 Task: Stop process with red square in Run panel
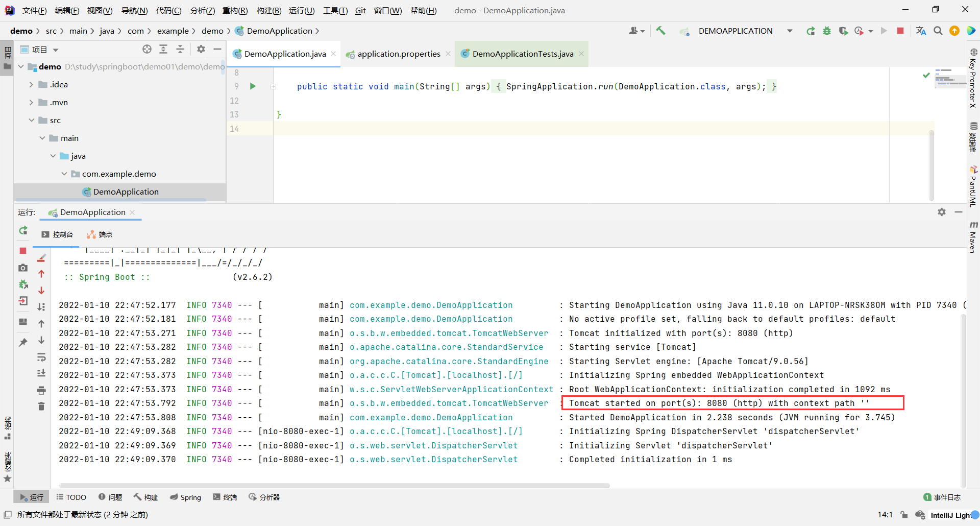click(x=23, y=251)
